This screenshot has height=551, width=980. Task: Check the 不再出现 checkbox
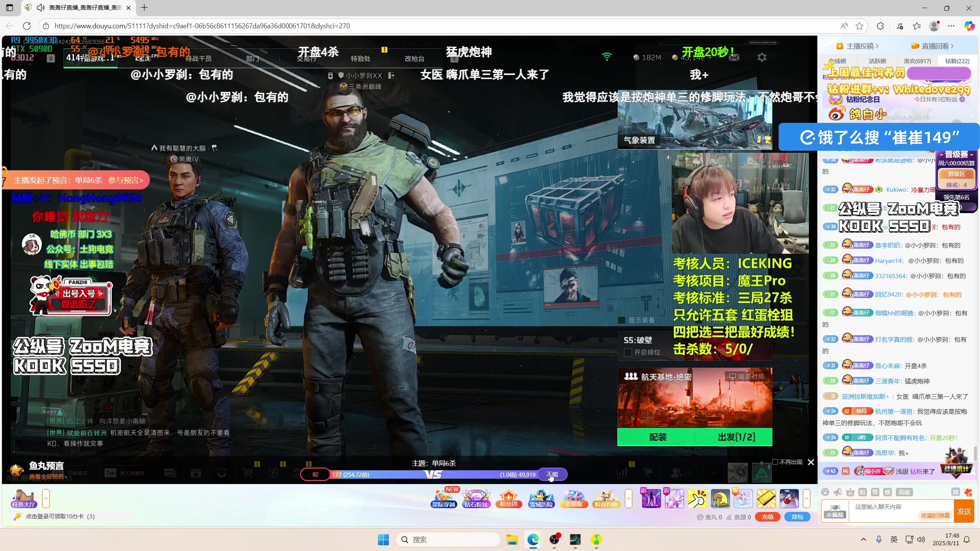click(775, 462)
